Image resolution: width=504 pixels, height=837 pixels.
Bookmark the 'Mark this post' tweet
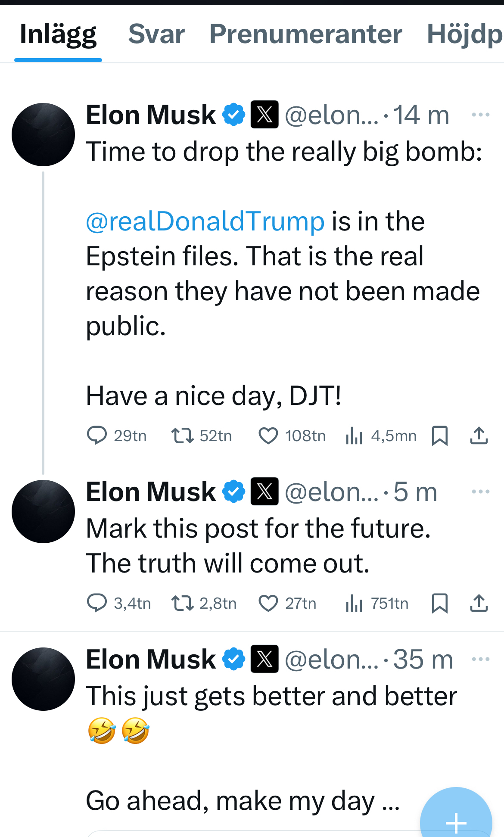[x=440, y=603]
